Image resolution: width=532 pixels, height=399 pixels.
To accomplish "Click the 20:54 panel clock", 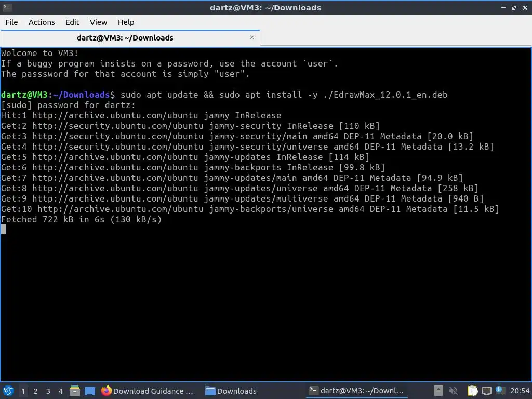I will coord(520,391).
